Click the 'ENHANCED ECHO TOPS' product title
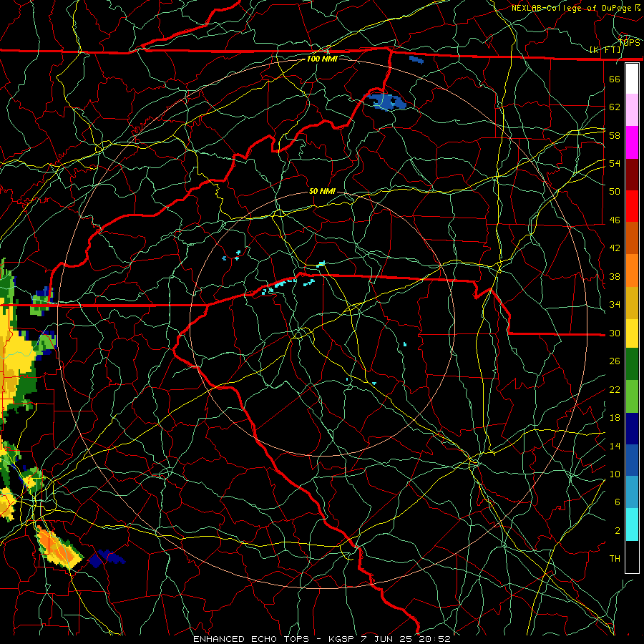The width and height of the screenshot is (644, 644). tap(251, 639)
